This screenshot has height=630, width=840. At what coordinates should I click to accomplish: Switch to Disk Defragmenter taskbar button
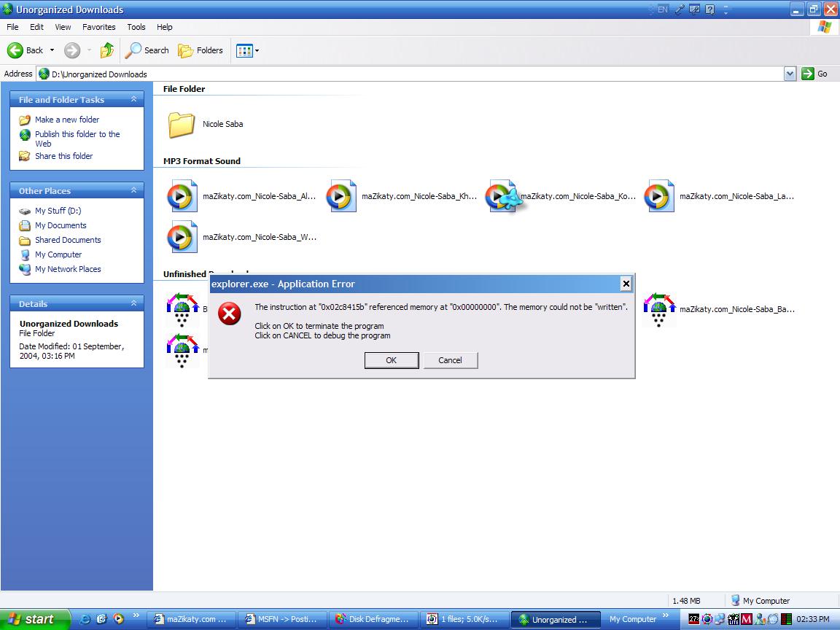pos(373,619)
